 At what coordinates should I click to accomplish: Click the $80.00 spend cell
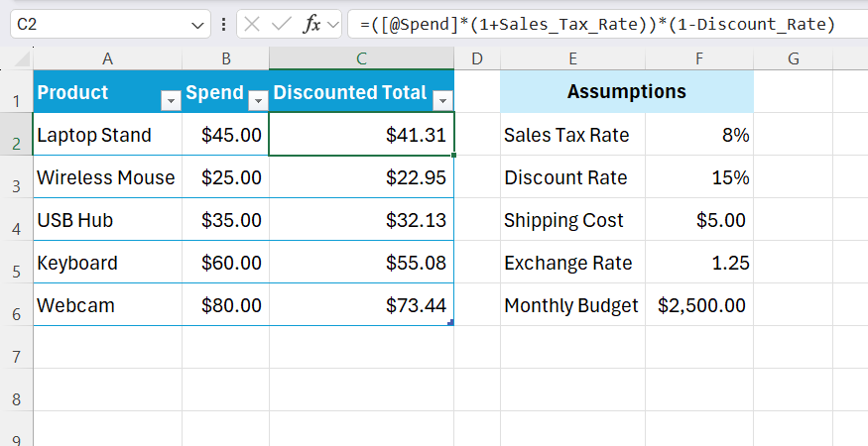tap(226, 305)
